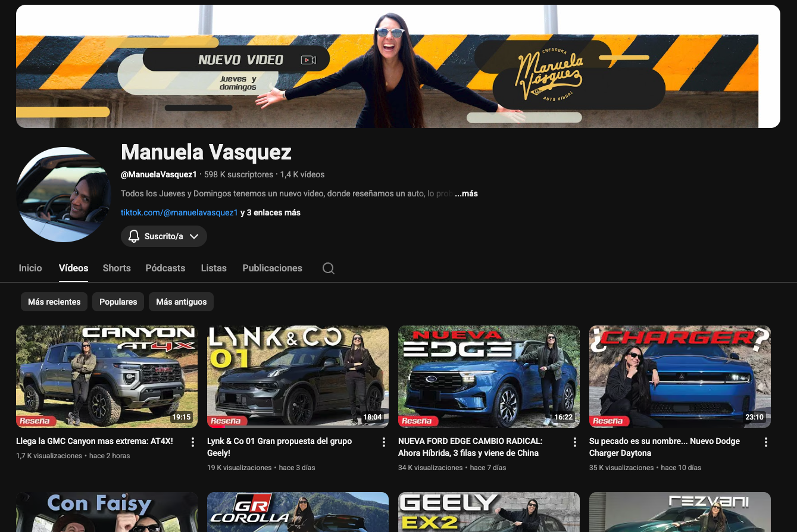Screen dimensions: 797x532
Task: Open video titled Llega la GMC Canyon mas extrema
Action: (x=95, y=442)
